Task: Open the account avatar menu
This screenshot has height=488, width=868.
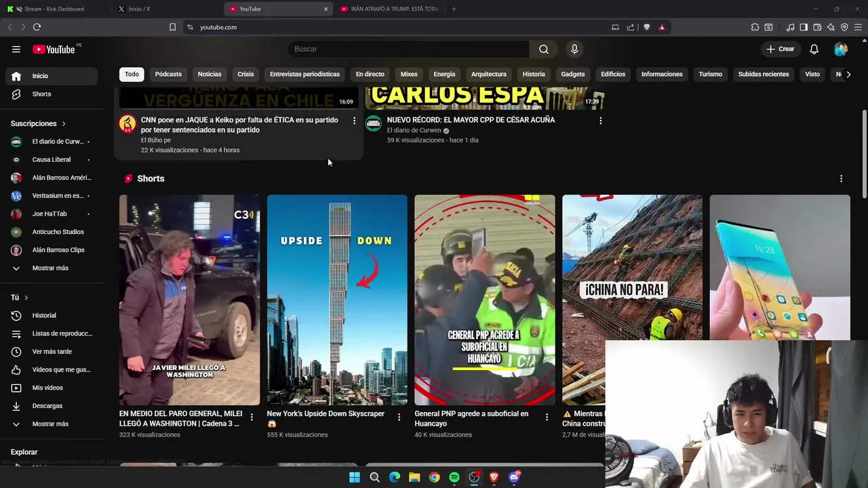Action: [841, 49]
